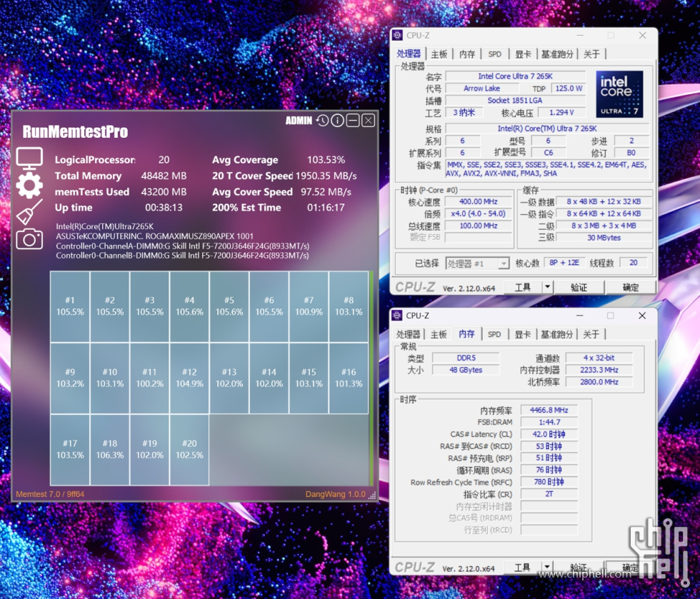Select 基准跑分 tab in lower CPU-Z window
Image resolution: width=700 pixels, height=599 pixels.
pyautogui.click(x=556, y=334)
